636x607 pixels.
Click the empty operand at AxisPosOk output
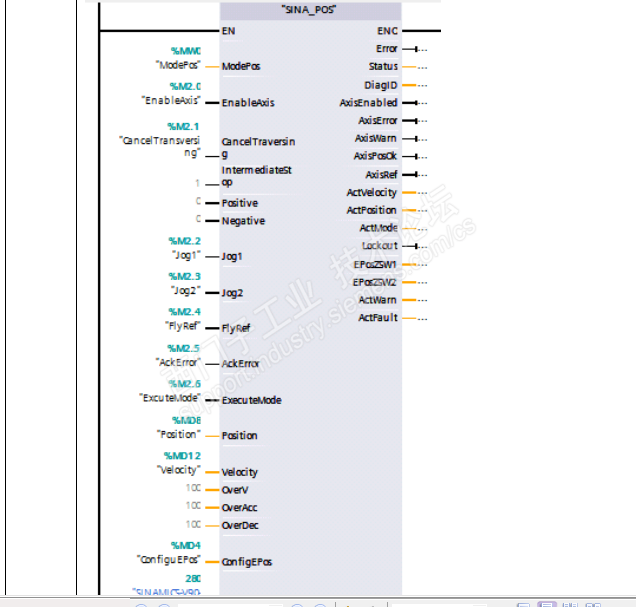423,157
